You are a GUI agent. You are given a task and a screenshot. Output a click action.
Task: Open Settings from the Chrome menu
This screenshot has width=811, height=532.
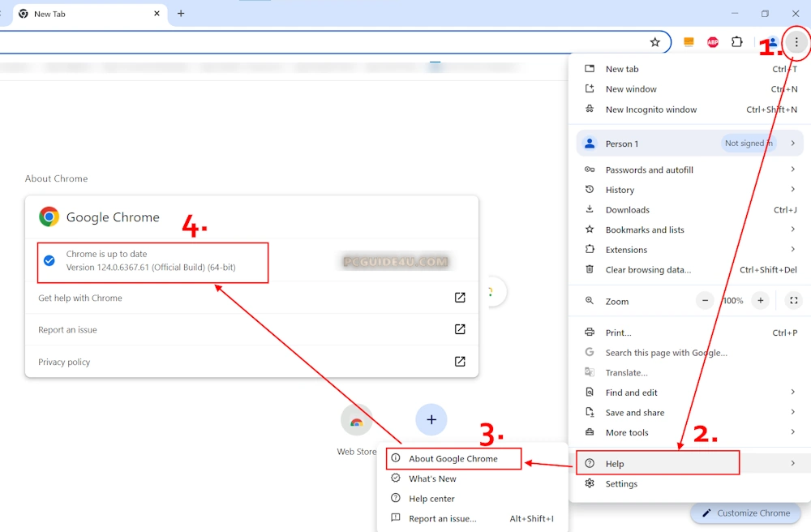click(x=621, y=483)
